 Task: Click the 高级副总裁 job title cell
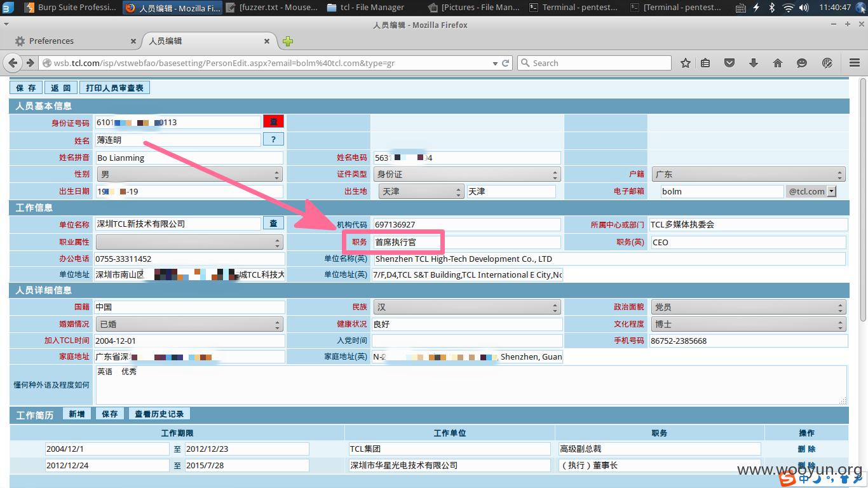click(x=659, y=449)
